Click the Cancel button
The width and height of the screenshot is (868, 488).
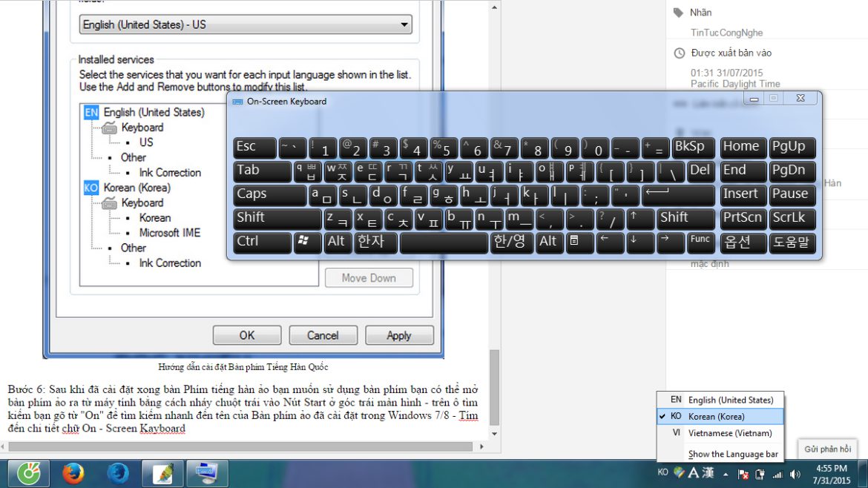click(323, 335)
